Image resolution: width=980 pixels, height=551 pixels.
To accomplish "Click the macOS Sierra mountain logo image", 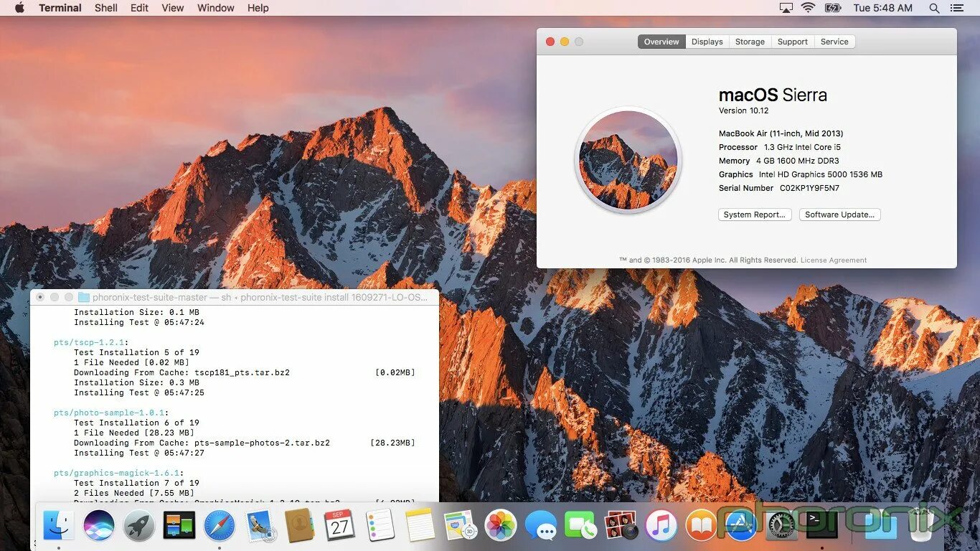I will coord(628,160).
